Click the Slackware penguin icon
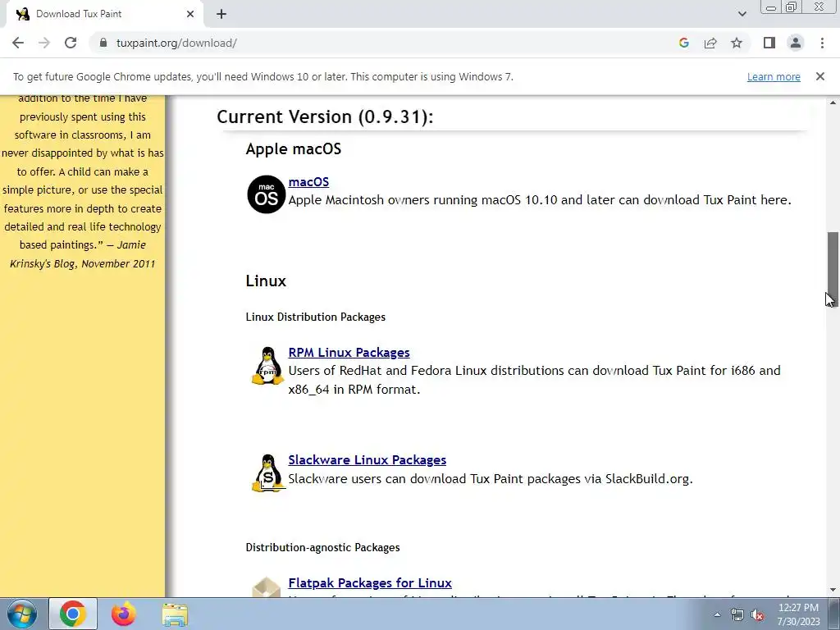The image size is (840, 630). [x=268, y=473]
